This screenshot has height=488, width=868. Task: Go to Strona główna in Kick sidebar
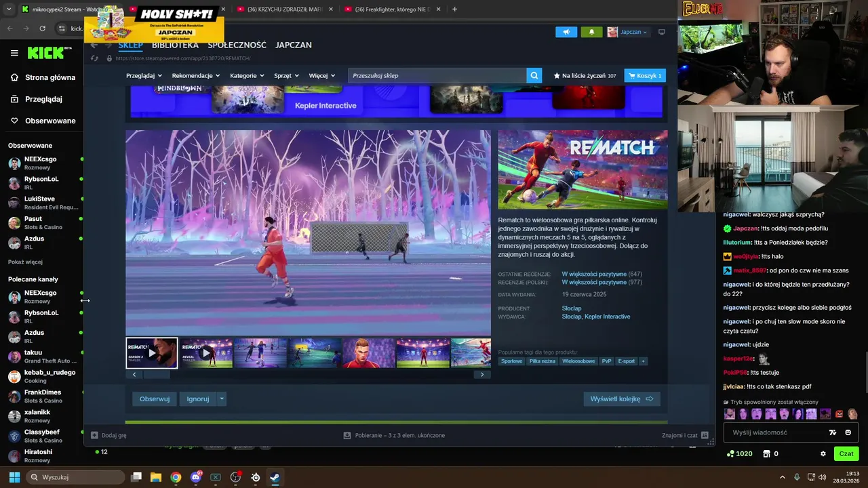coord(42,77)
